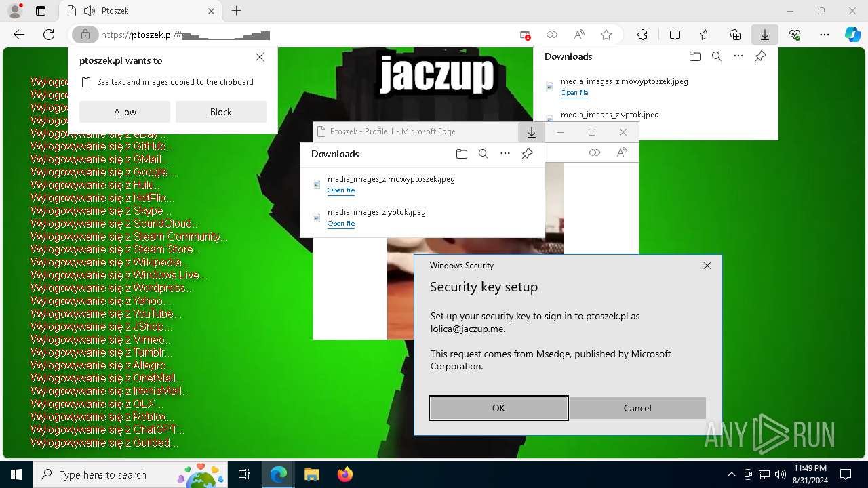Open the tab actions menu icon

coord(41,11)
